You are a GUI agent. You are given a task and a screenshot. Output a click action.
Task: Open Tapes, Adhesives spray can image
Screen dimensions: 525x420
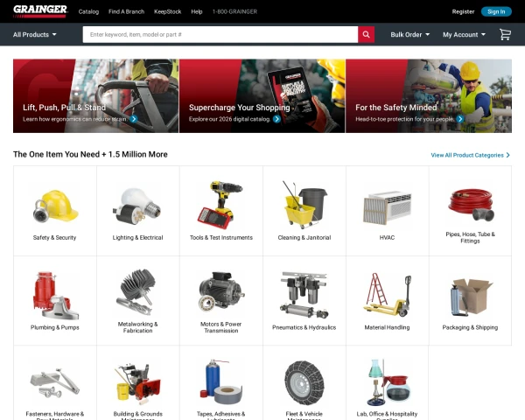[221, 381]
